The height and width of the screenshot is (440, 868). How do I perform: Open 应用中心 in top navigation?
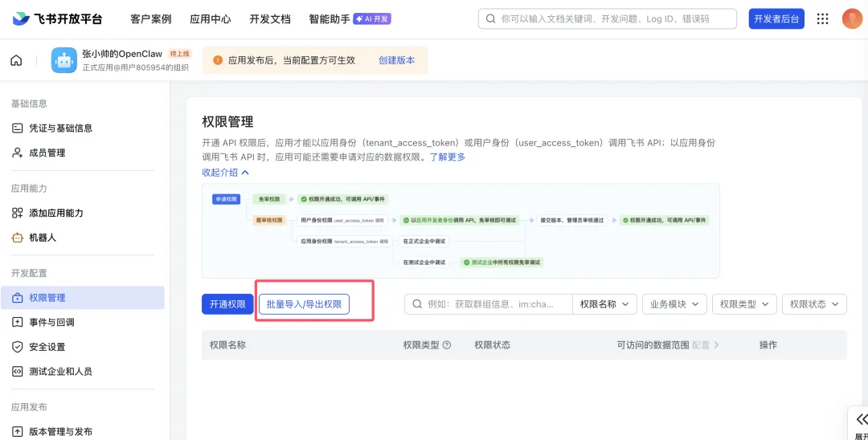pyautogui.click(x=211, y=18)
